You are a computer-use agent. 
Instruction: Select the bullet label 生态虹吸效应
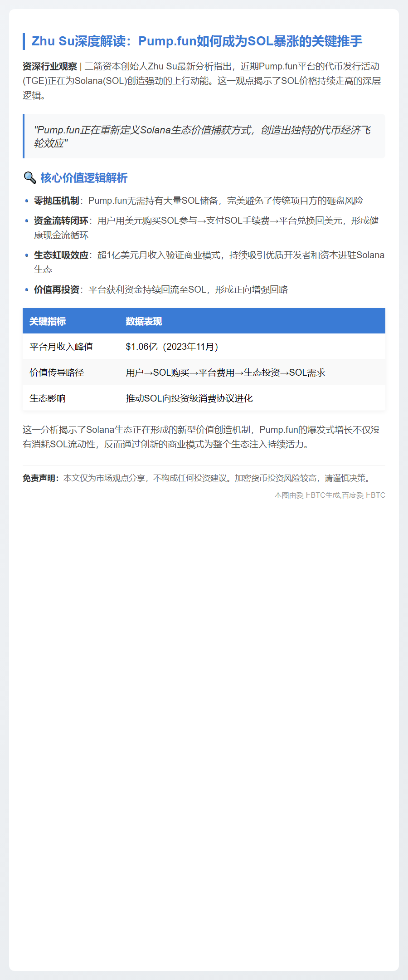click(x=61, y=255)
